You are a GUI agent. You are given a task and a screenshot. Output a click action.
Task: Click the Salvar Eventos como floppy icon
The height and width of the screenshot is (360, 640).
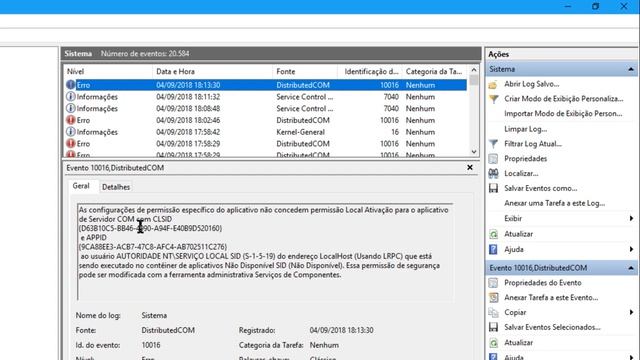point(493,188)
